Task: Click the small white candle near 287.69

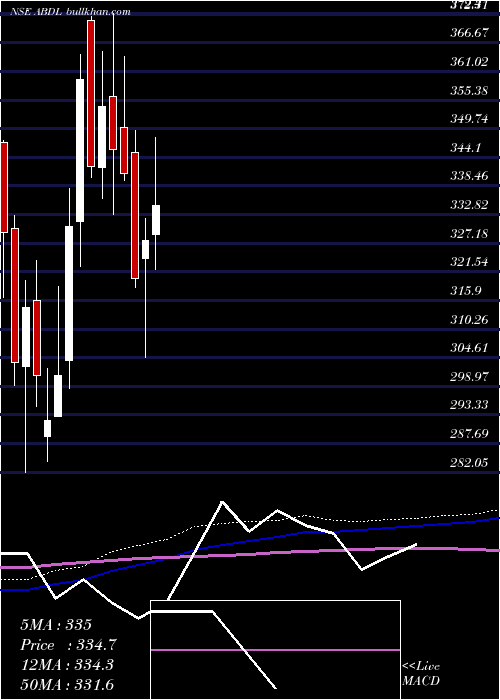Action: point(47,428)
